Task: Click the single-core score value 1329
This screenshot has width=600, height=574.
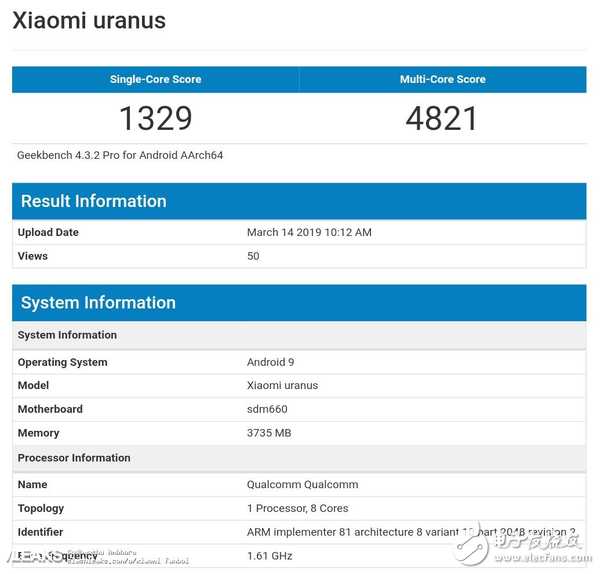Action: [x=155, y=118]
